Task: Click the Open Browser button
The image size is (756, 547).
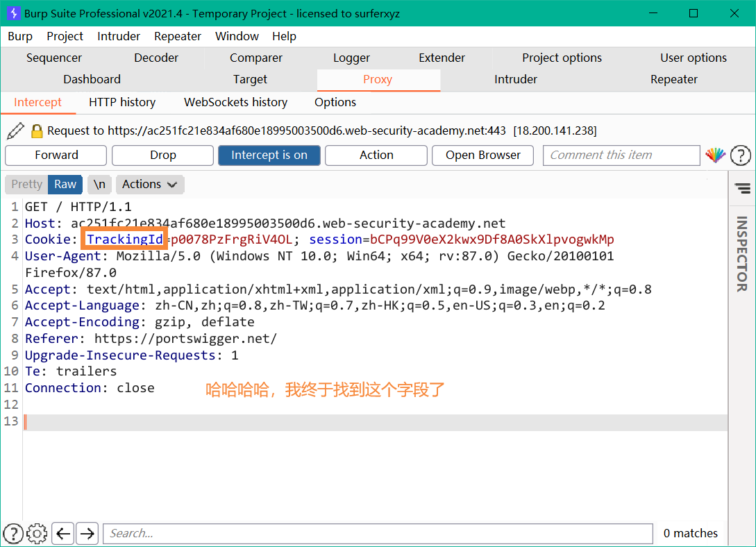Action: (x=482, y=155)
